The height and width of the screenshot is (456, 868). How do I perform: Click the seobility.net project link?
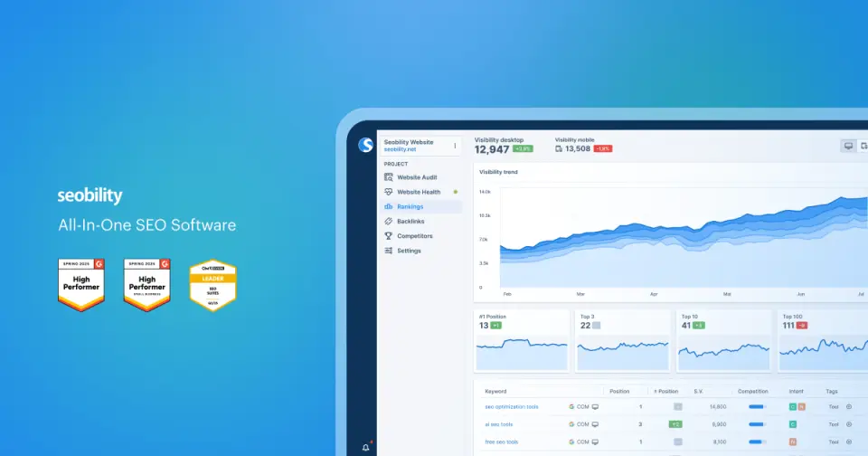pos(400,149)
